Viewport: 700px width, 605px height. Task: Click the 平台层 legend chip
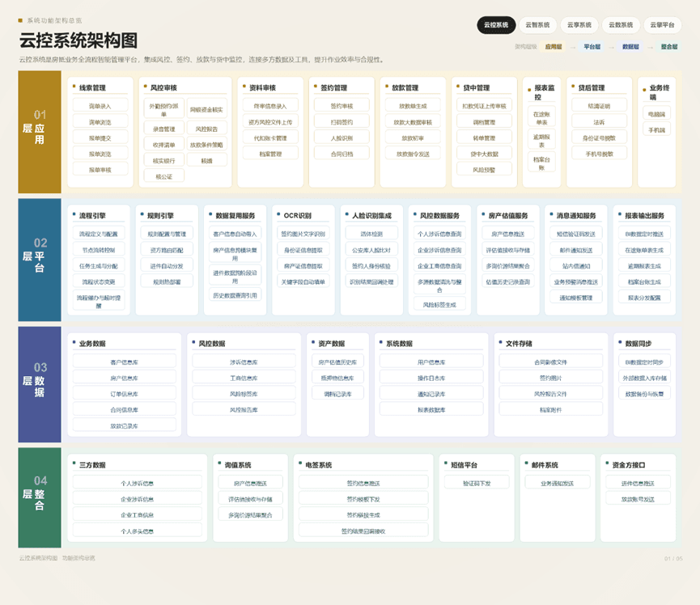click(592, 46)
